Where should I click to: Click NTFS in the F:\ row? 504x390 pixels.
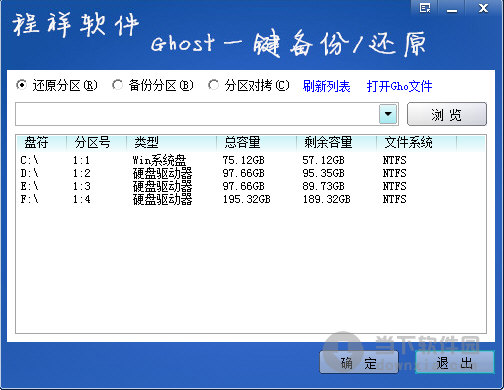(394, 199)
